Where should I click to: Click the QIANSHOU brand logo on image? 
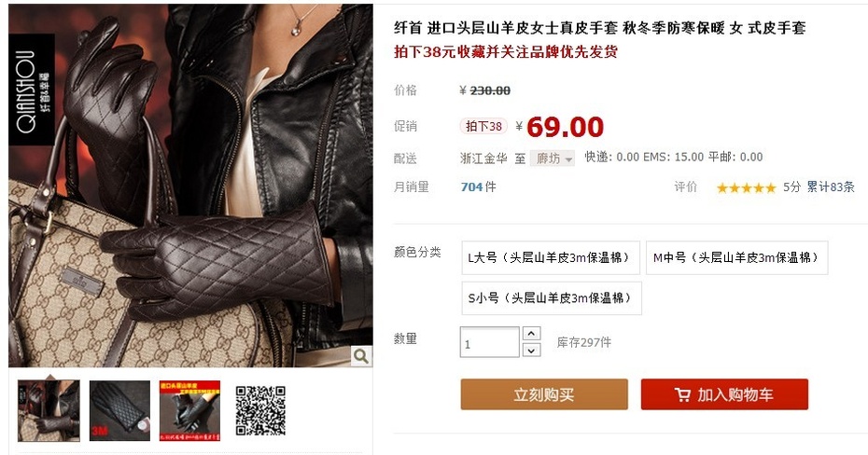point(32,90)
